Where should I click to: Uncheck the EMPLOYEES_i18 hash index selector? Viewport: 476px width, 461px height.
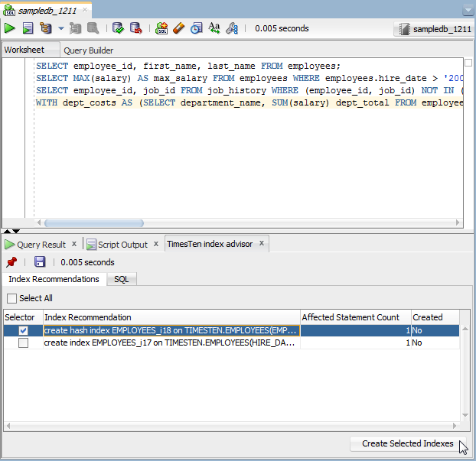23,330
